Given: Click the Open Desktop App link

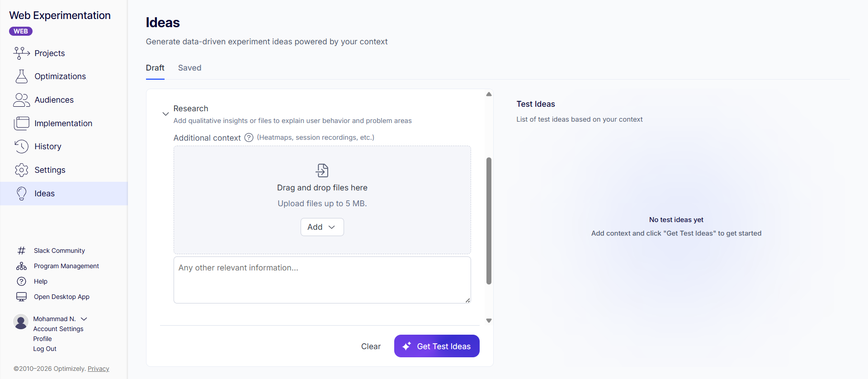Looking at the screenshot, I should (61, 297).
